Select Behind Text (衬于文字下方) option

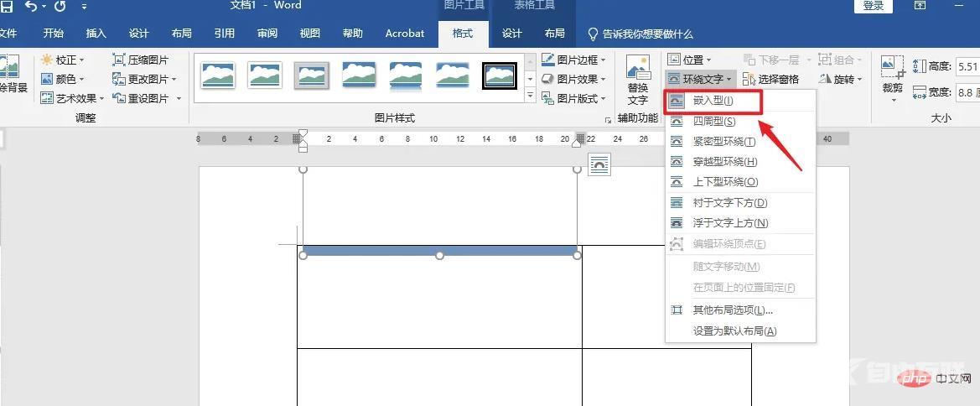[729, 203]
